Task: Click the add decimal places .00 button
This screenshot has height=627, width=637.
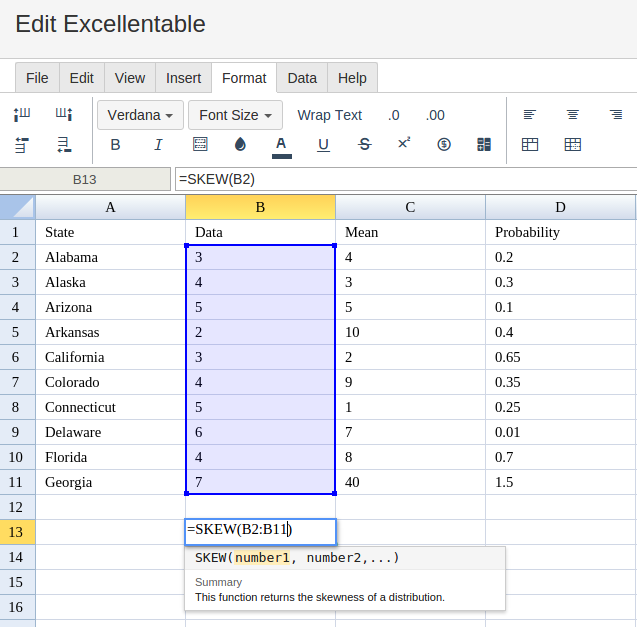Action: point(435,115)
